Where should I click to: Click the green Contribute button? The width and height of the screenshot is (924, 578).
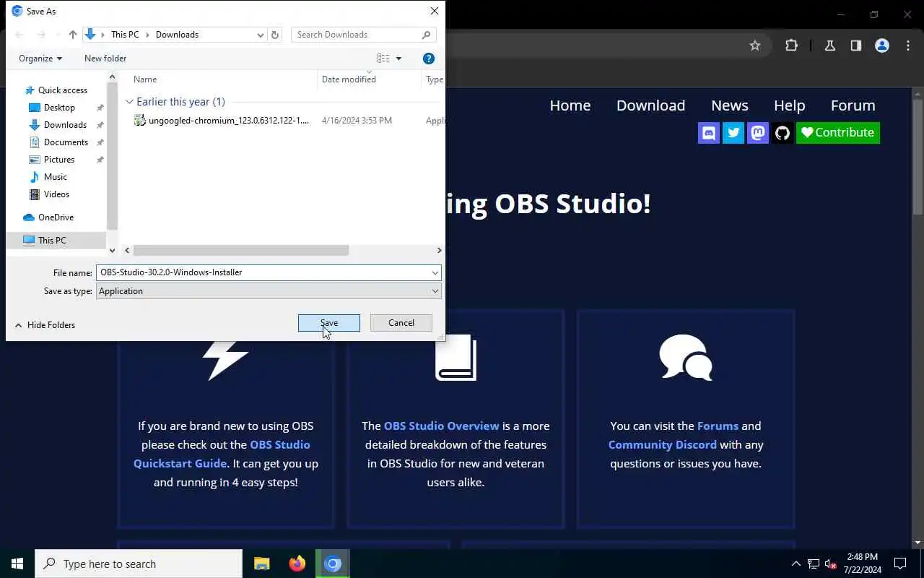coord(838,133)
